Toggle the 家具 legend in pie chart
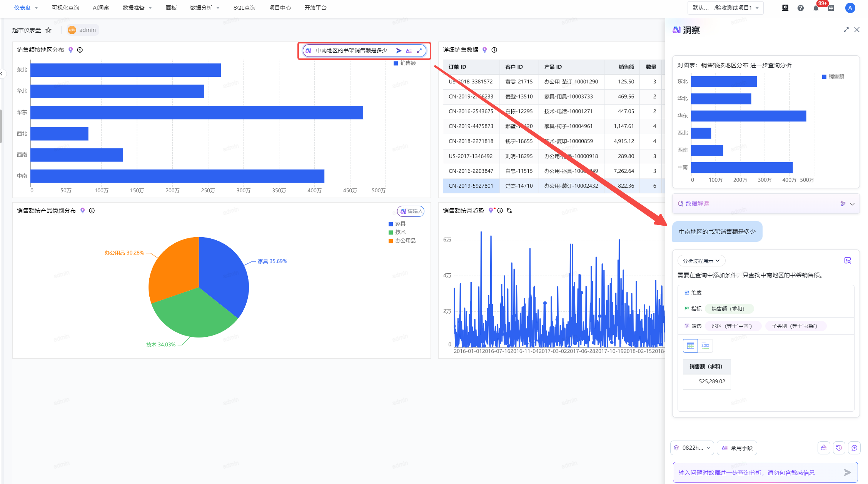The image size is (868, 484). 397,224
